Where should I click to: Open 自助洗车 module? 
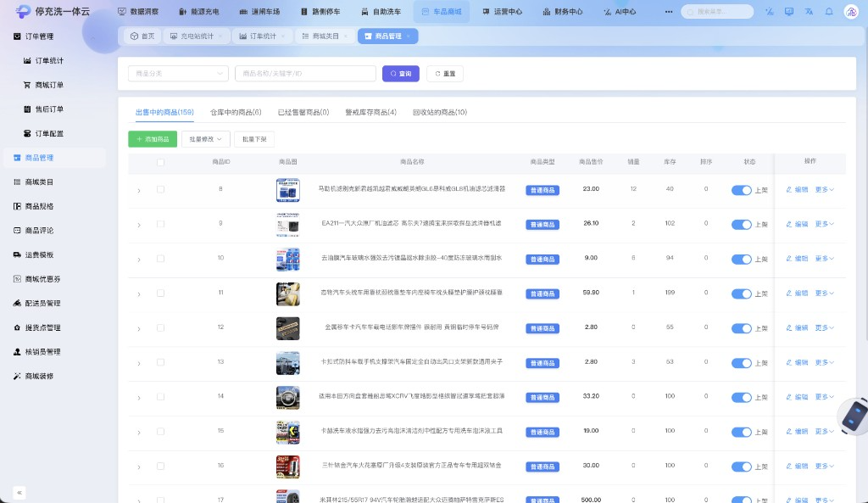coord(381,12)
